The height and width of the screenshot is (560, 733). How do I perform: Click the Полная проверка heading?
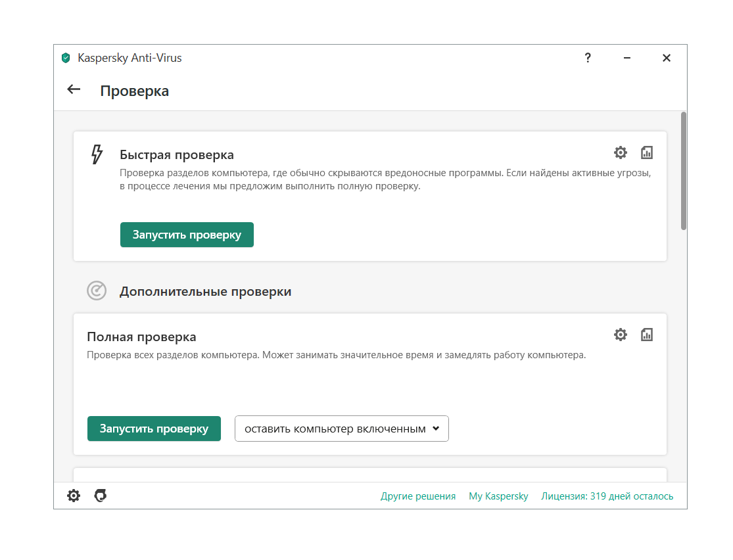click(x=141, y=337)
